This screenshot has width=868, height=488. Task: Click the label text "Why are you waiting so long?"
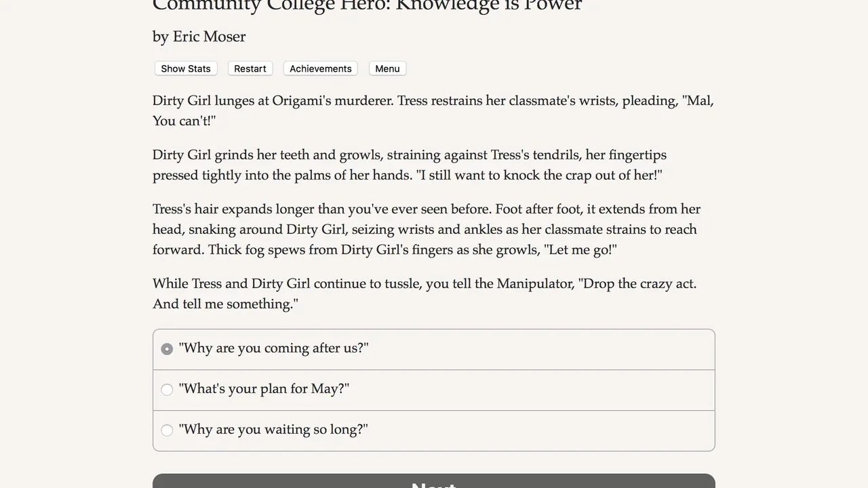pos(273,430)
